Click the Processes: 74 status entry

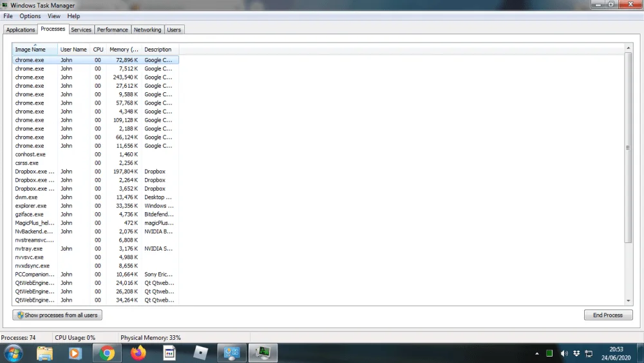19,337
